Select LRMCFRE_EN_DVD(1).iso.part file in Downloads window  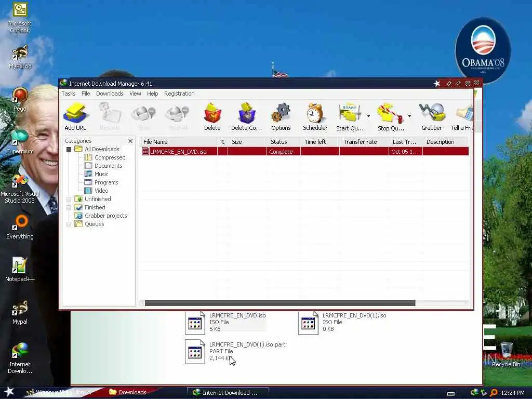point(235,352)
